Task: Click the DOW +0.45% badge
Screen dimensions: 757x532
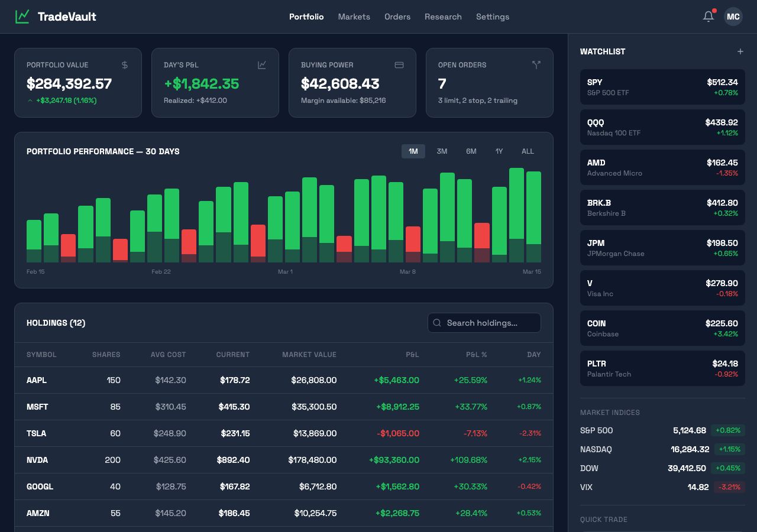Action: coord(728,468)
